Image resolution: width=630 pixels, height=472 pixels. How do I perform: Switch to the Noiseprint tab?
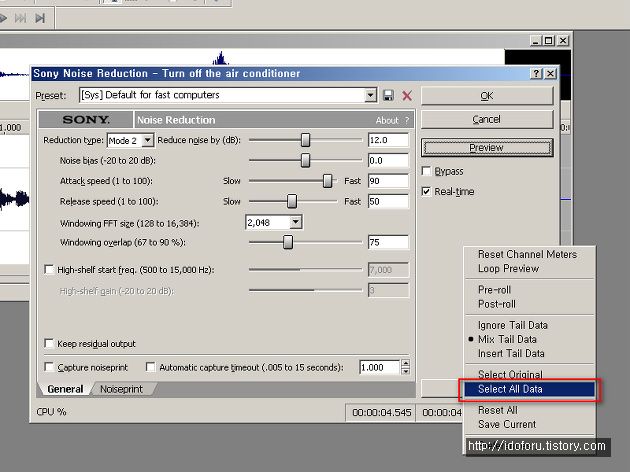tap(121, 389)
